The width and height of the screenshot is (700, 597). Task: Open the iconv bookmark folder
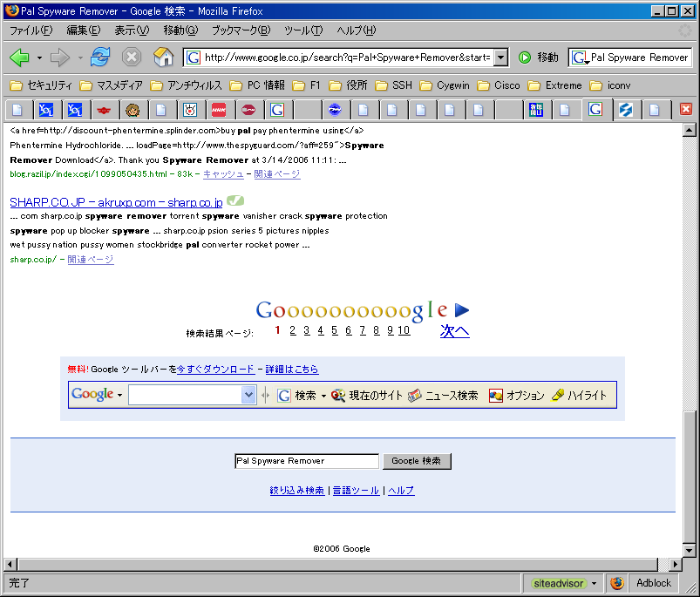click(610, 85)
